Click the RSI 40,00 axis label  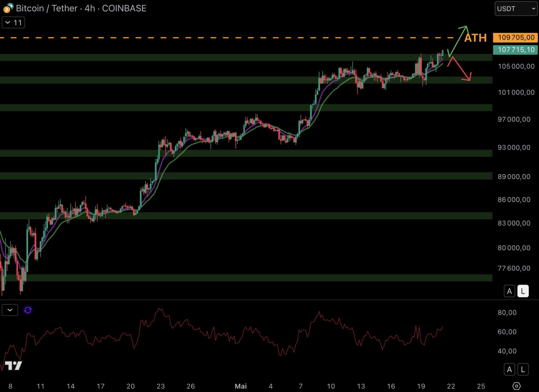507,351
